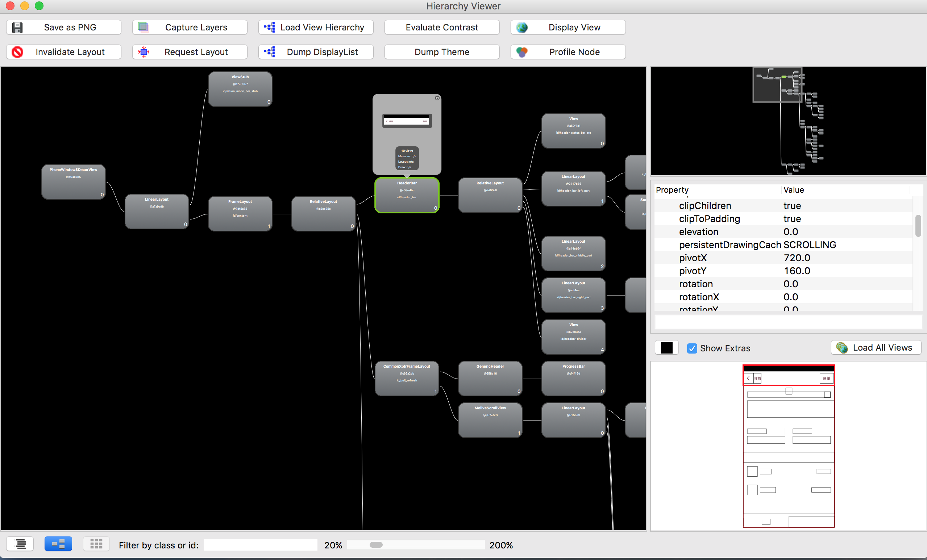Click the Dump DisplayList tree icon

269,52
